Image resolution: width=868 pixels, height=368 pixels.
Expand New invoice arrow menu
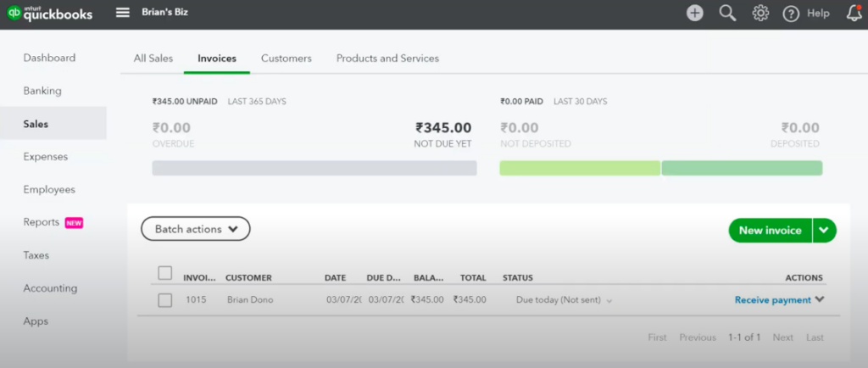coord(824,230)
